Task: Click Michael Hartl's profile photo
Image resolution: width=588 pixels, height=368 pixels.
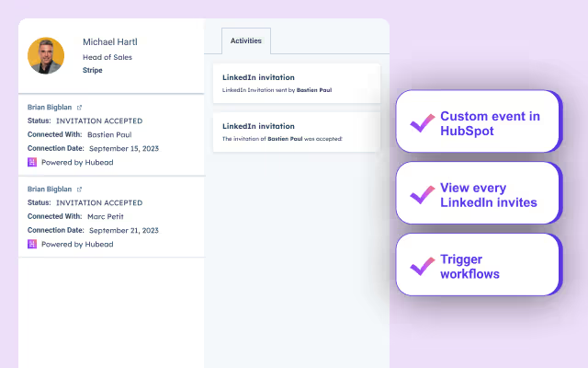Action: pyautogui.click(x=46, y=55)
